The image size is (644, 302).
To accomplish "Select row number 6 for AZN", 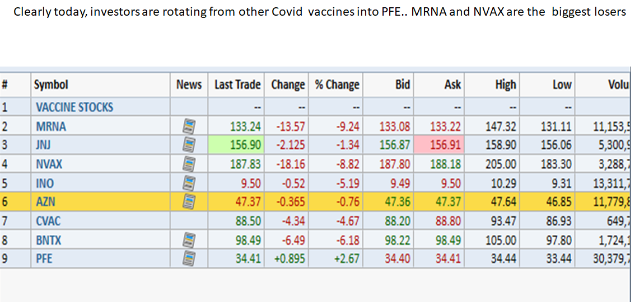I will [4, 202].
